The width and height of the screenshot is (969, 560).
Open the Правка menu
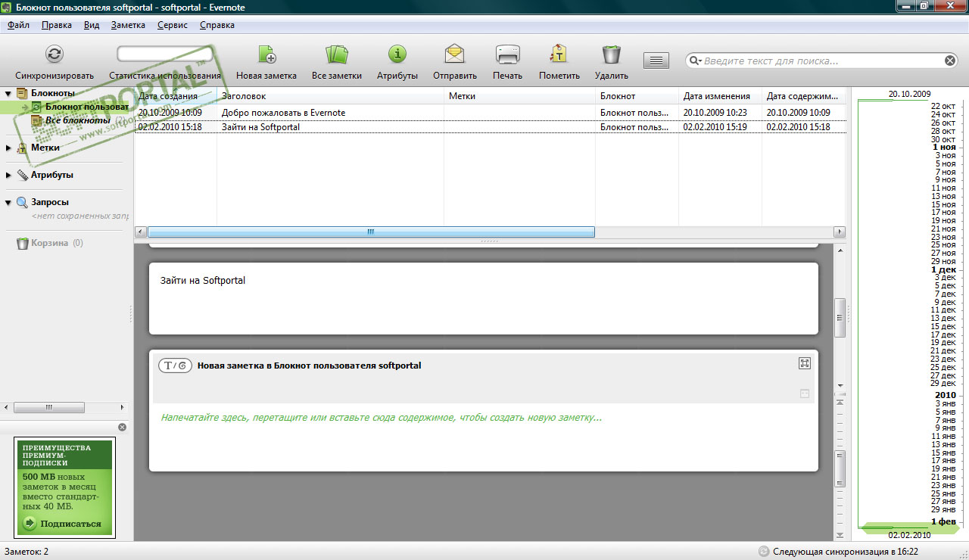pyautogui.click(x=57, y=25)
